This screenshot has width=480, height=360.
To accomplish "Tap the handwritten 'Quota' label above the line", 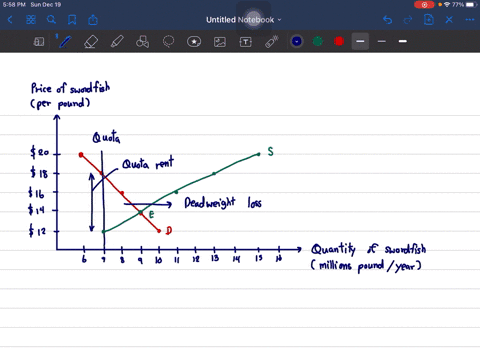I will tap(106, 137).
